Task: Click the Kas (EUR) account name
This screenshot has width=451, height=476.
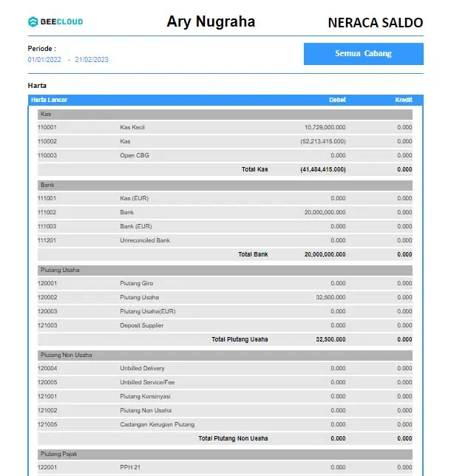Action: pos(135,198)
